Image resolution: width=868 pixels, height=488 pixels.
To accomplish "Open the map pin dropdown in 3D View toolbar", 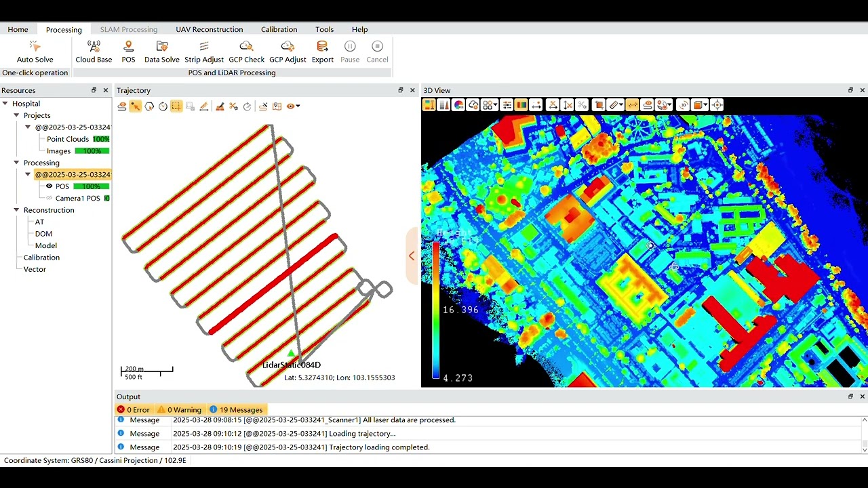I will coord(669,105).
